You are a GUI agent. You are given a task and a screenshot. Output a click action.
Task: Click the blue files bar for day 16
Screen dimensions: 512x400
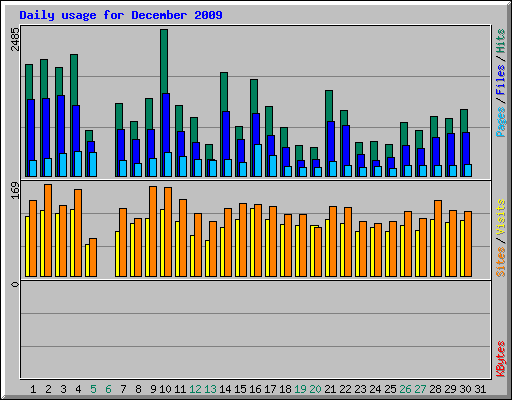pyautogui.click(x=256, y=129)
